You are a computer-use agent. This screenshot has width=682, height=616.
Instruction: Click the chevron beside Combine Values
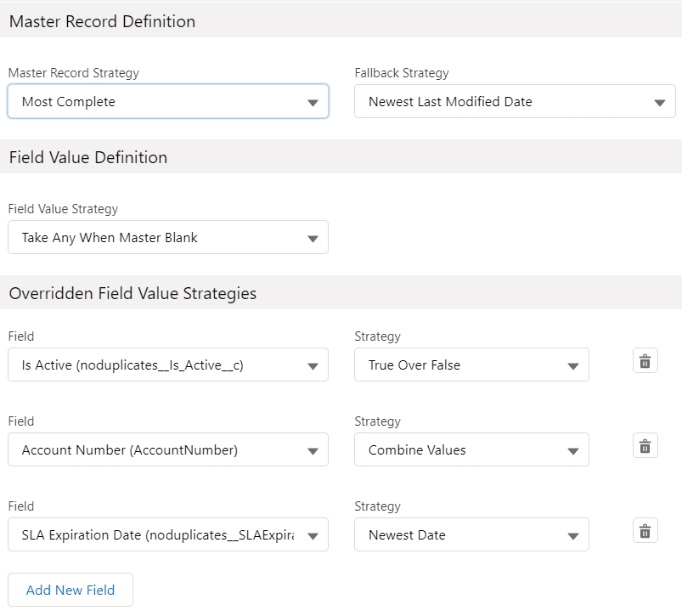pos(572,450)
